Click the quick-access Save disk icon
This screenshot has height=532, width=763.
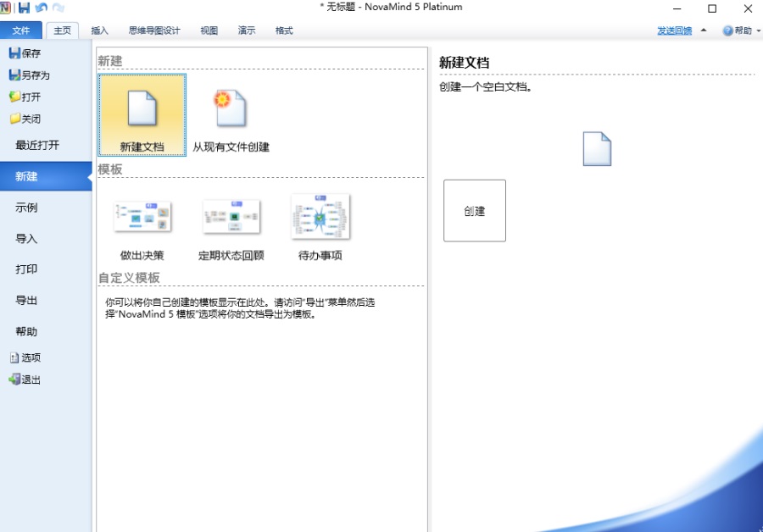24,8
